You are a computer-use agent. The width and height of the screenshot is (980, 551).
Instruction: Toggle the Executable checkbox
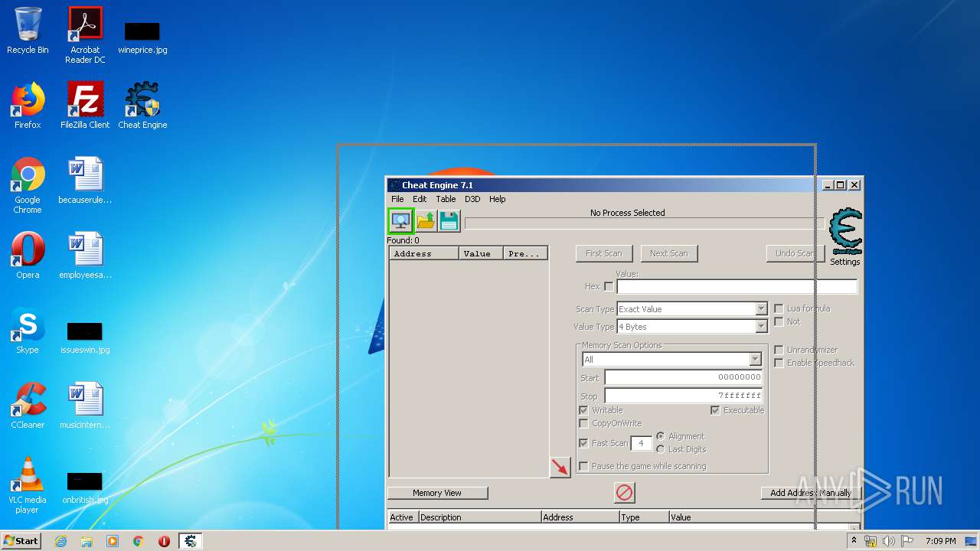point(715,410)
